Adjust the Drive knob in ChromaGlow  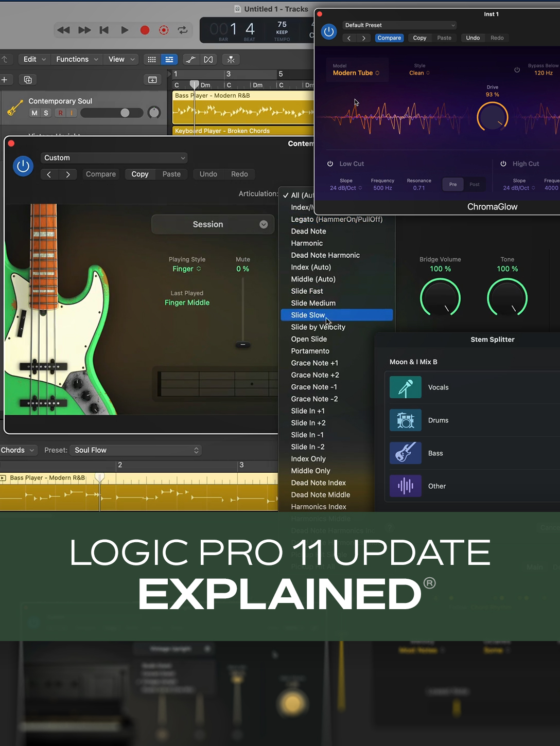click(492, 116)
